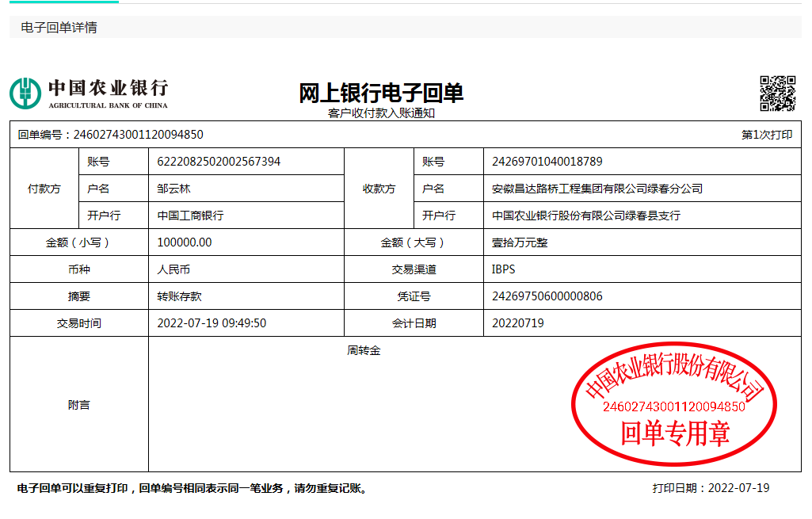
Task: Click the transaction time 2022-07-19 09:49:50
Action: pyautogui.click(x=212, y=323)
